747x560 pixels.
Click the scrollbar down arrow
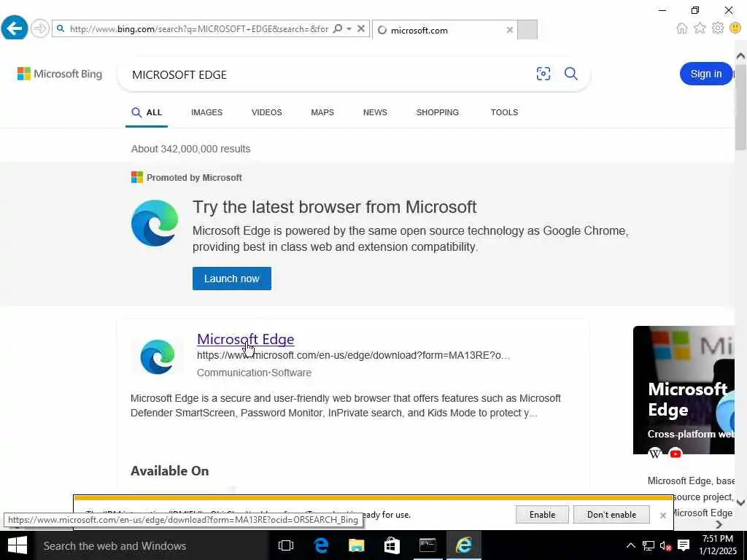(741, 502)
